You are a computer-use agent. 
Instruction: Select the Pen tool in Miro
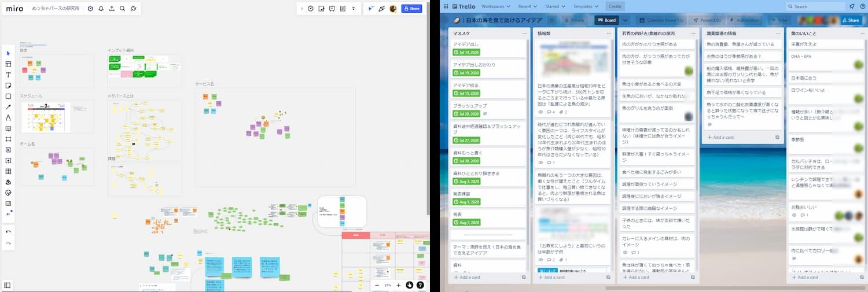tap(8, 117)
